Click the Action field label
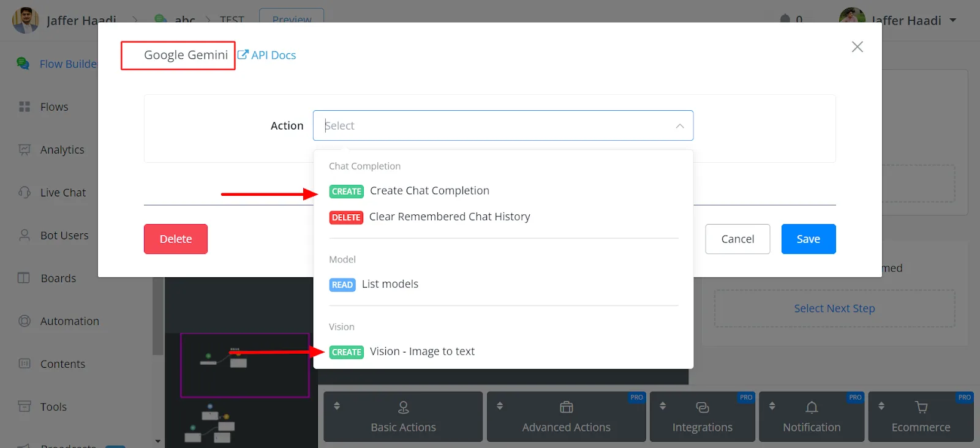 point(287,125)
